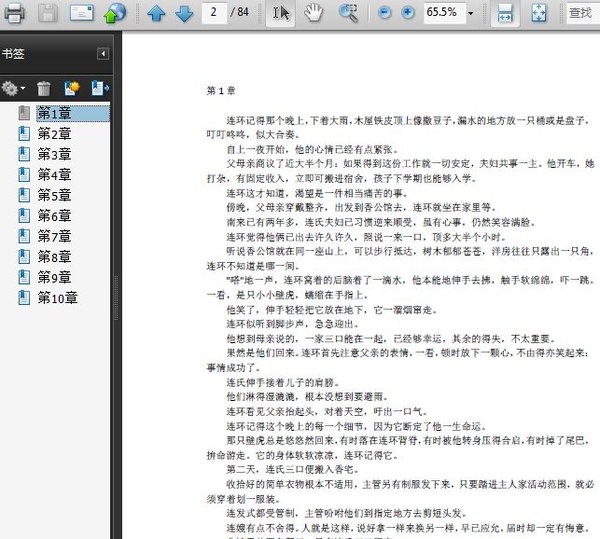Click the 查找 search field
This screenshot has height=539, width=600.
(583, 13)
